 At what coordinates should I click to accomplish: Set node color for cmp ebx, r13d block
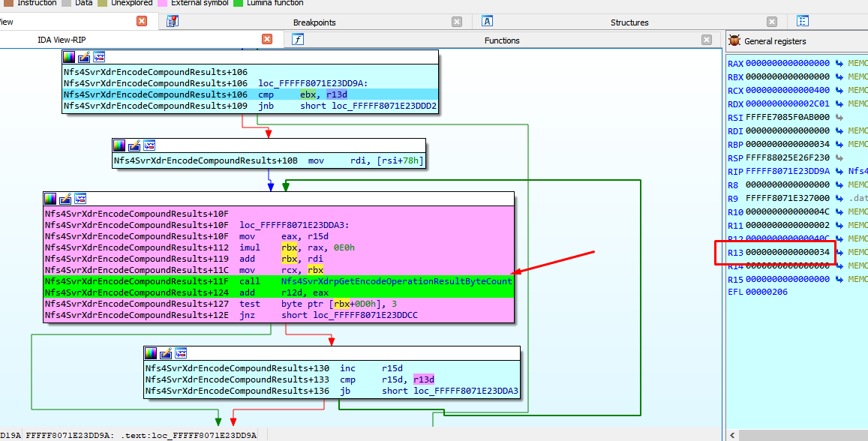[69, 57]
